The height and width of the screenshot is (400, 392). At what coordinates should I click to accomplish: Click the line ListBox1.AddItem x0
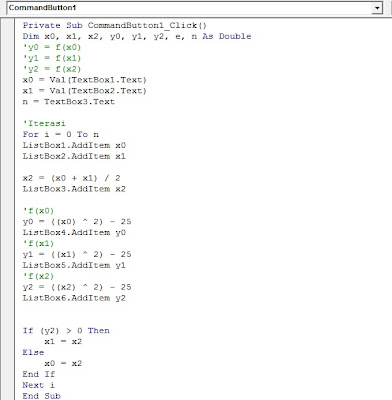(x=74, y=145)
